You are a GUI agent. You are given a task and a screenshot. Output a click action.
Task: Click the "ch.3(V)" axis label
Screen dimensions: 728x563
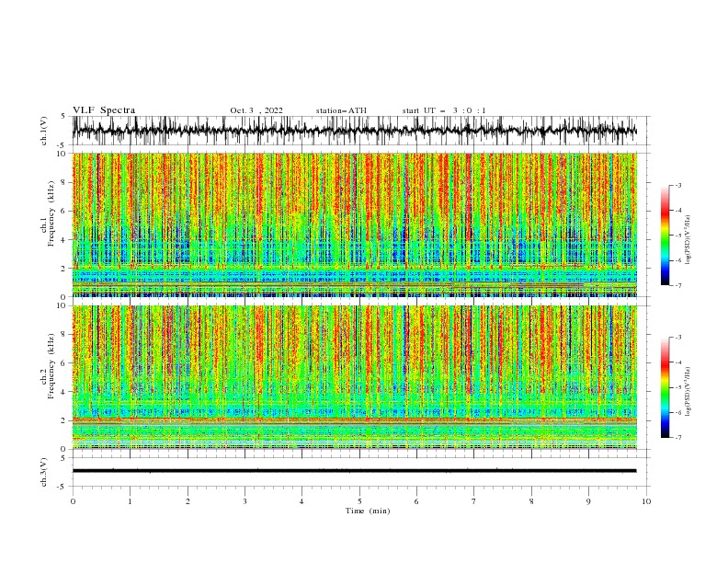[44, 472]
